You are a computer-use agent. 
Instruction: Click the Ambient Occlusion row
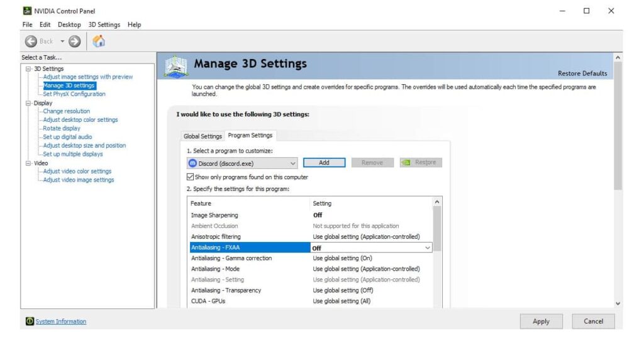[311, 226]
